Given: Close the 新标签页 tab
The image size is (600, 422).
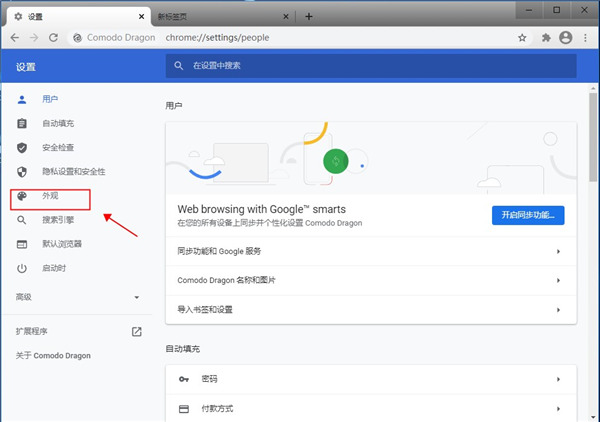Looking at the screenshot, I should coord(287,17).
